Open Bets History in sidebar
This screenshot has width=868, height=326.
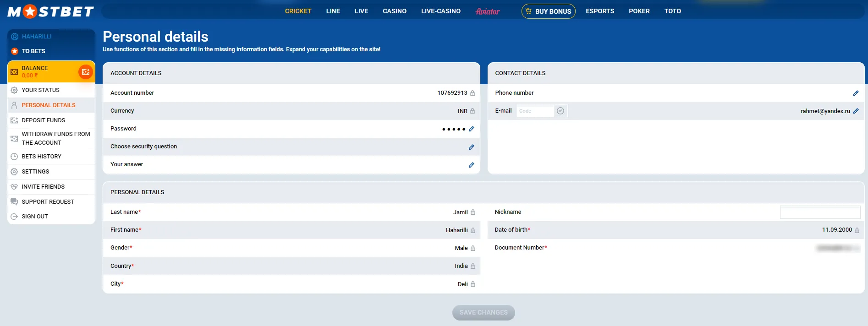pos(41,157)
